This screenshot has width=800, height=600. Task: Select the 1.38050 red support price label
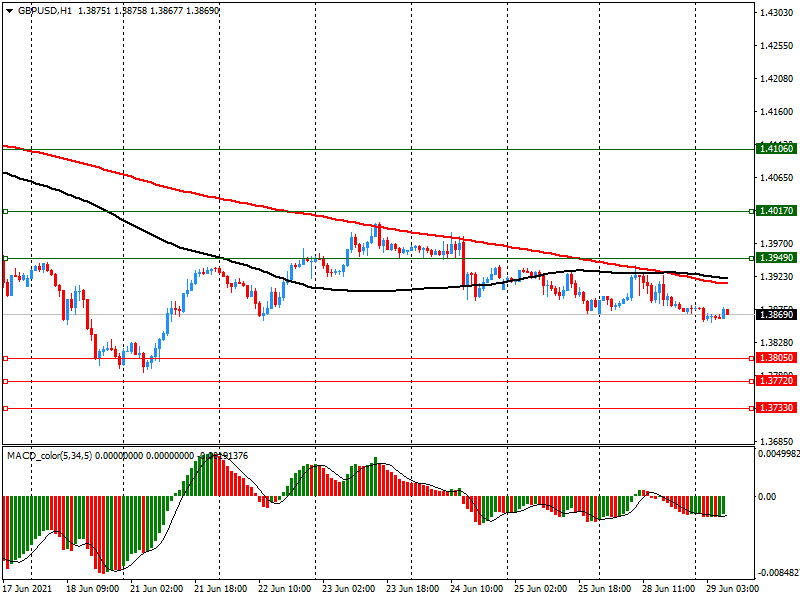coord(777,358)
